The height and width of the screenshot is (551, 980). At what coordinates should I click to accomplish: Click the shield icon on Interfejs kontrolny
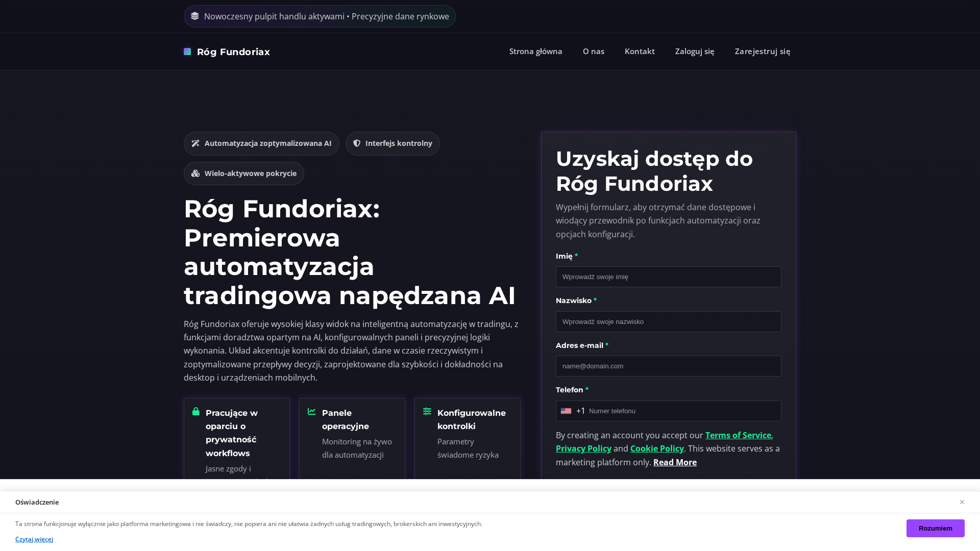pos(357,143)
